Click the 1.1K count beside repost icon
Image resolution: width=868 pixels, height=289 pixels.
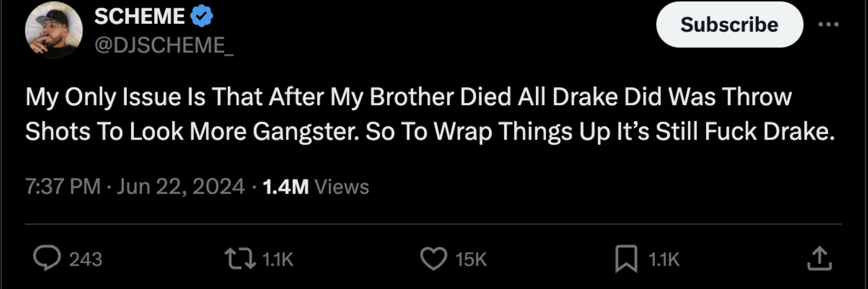pyautogui.click(x=278, y=259)
